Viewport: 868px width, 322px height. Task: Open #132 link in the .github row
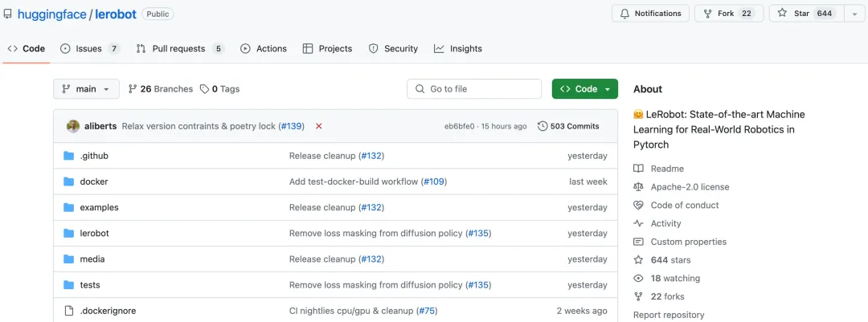click(x=371, y=156)
